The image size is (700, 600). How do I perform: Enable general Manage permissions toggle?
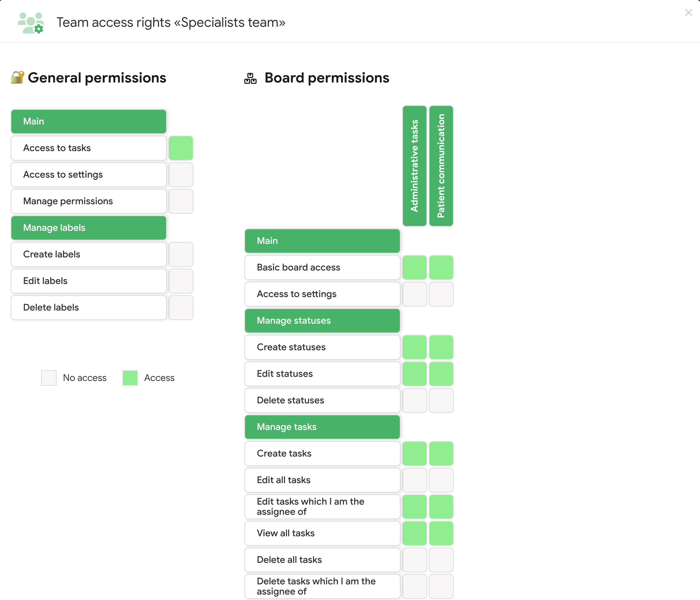pos(181,201)
